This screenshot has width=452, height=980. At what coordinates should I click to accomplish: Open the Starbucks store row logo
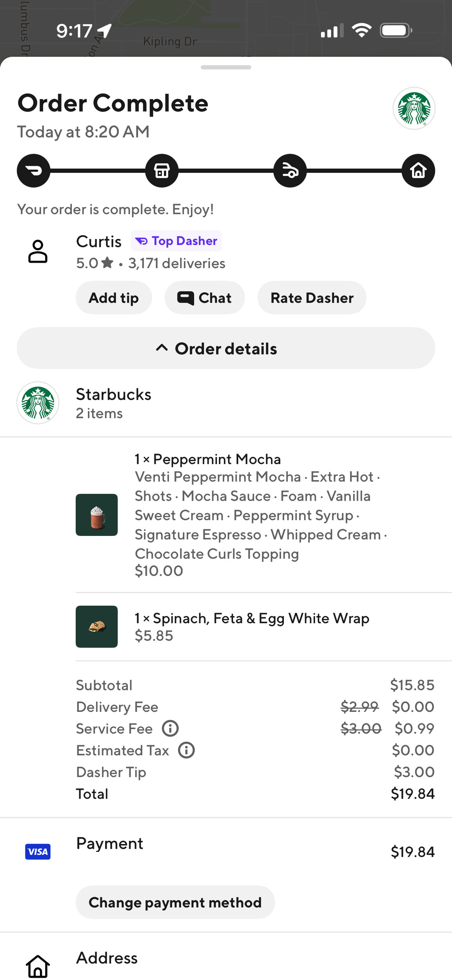point(38,403)
